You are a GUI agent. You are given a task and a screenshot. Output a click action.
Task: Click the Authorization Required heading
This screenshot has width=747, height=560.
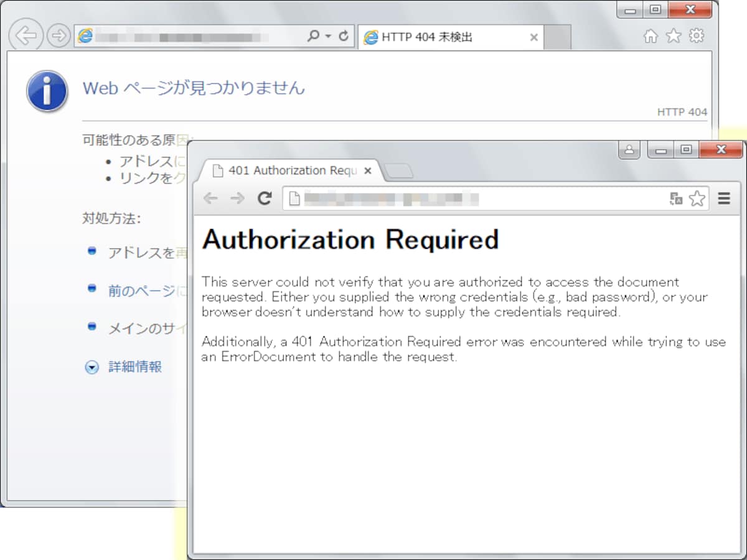tap(350, 240)
